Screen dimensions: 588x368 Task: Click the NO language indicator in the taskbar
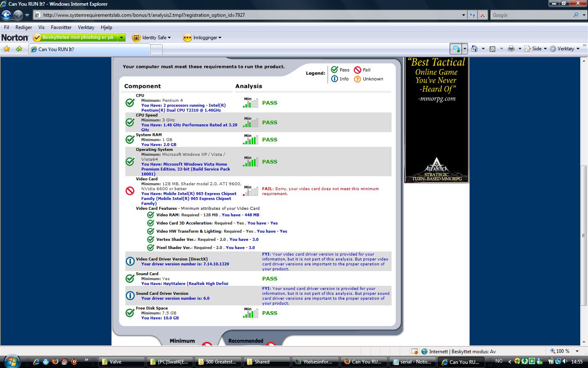click(499, 361)
